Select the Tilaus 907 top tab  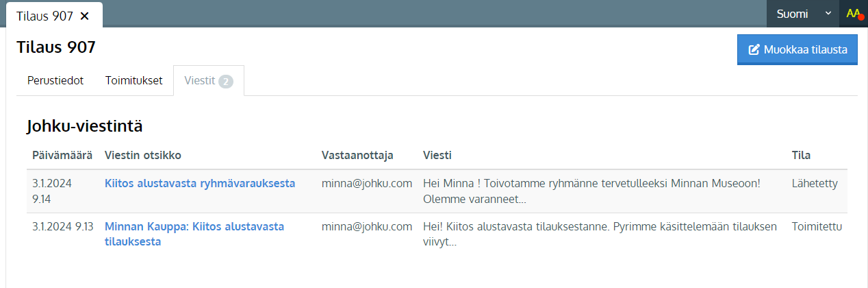[x=44, y=15]
